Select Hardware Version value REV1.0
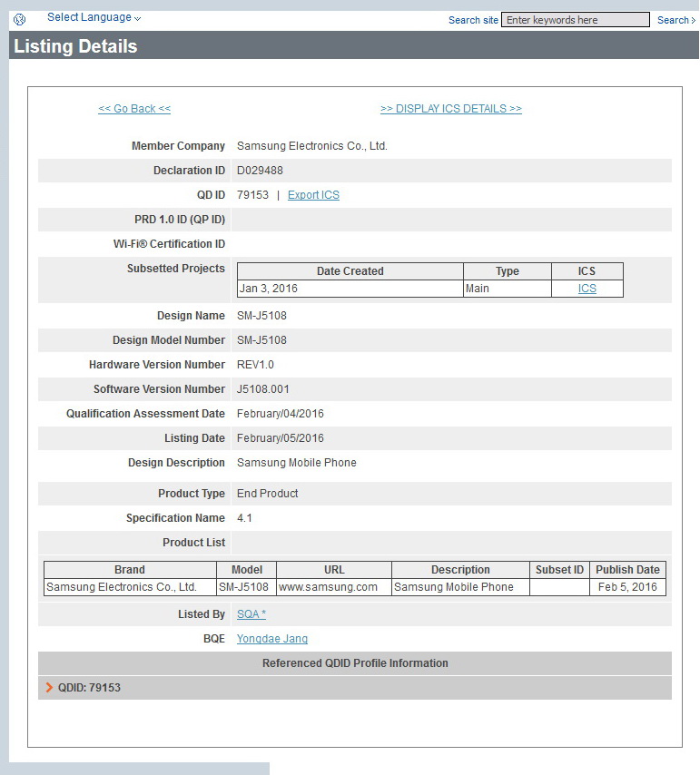Viewport: 700px width, 775px height. point(255,365)
